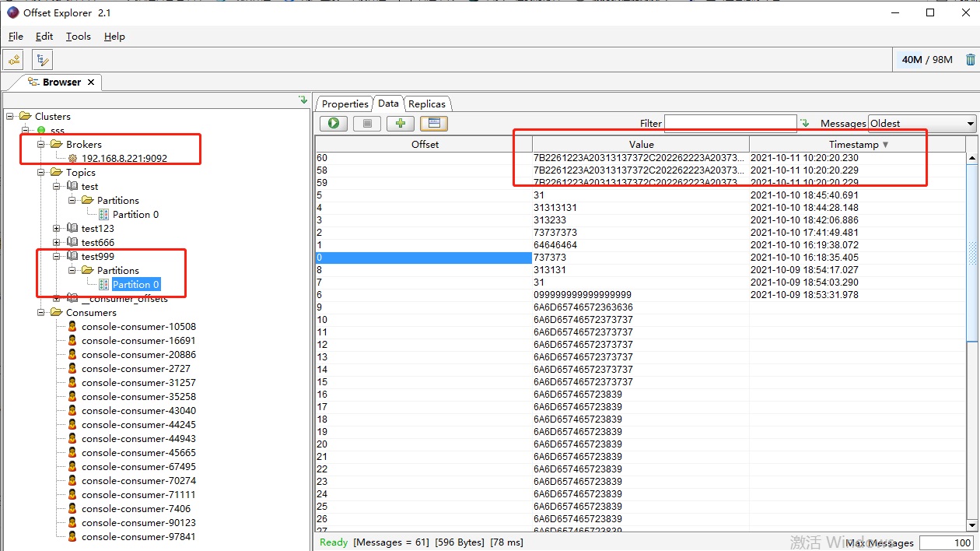
Task: Click the Brokers folder icon
Action: coord(57,144)
